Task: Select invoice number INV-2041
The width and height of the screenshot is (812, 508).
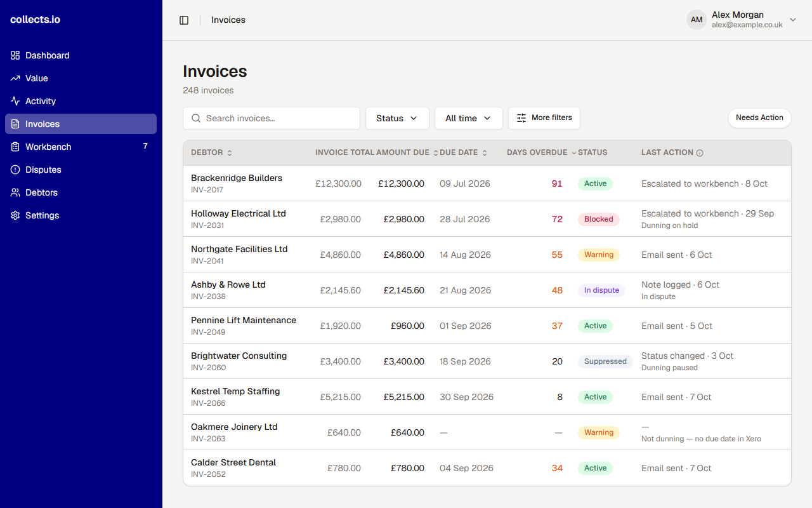Action: click(207, 261)
